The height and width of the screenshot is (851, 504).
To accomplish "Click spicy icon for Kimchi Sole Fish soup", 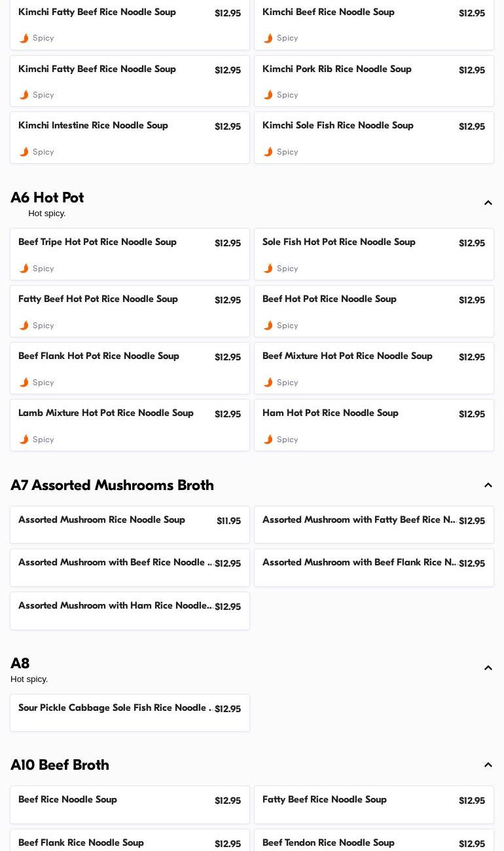I will point(268,152).
